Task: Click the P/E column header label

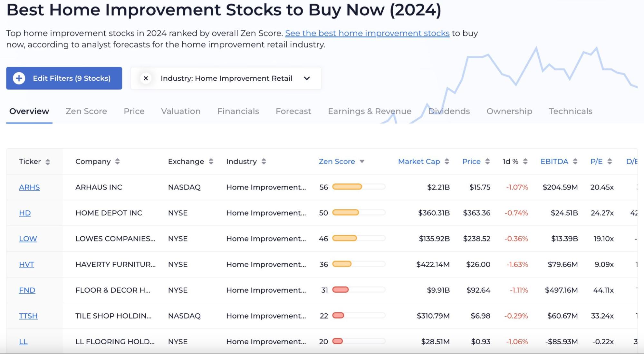Action: coord(596,162)
